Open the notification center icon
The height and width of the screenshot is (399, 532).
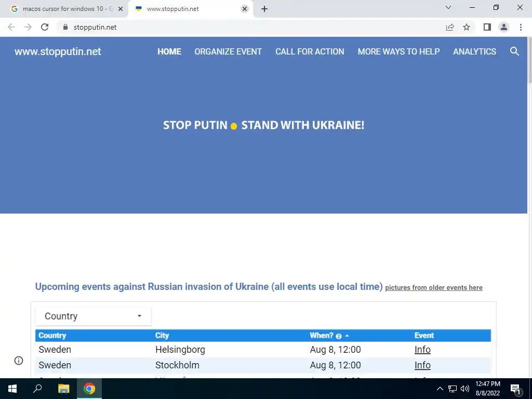point(515,389)
